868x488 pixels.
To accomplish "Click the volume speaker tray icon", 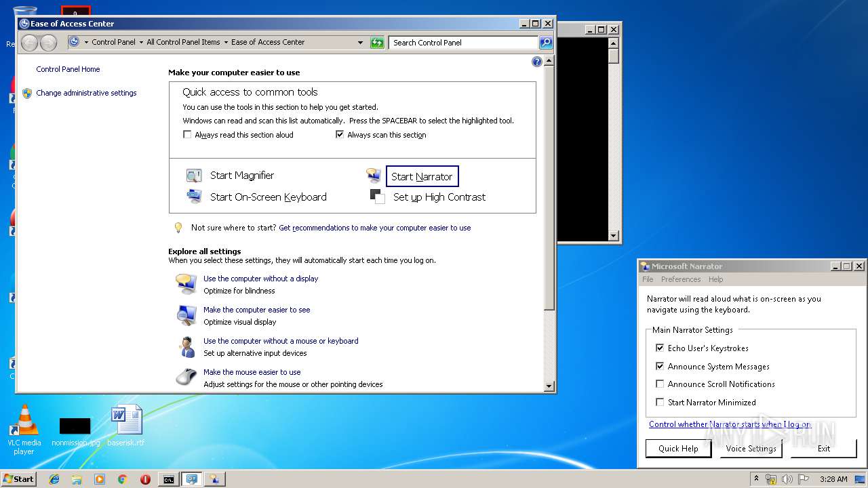I will [787, 479].
